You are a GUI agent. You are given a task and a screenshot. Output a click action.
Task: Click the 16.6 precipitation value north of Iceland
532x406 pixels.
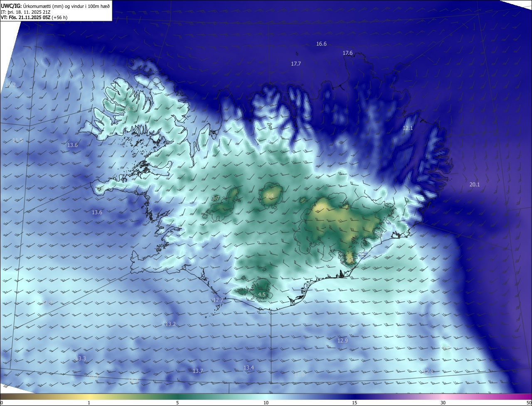321,44
